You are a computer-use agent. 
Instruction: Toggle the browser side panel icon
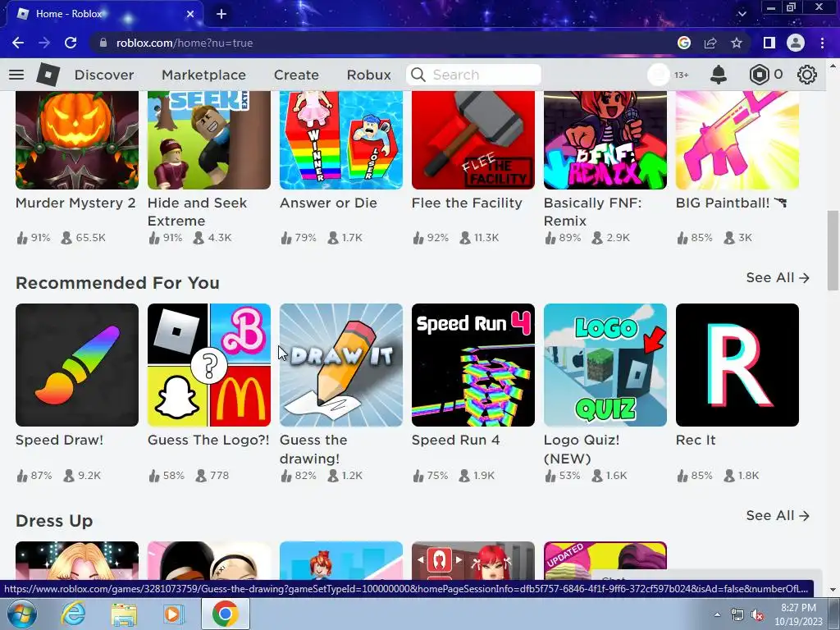pyautogui.click(x=769, y=43)
